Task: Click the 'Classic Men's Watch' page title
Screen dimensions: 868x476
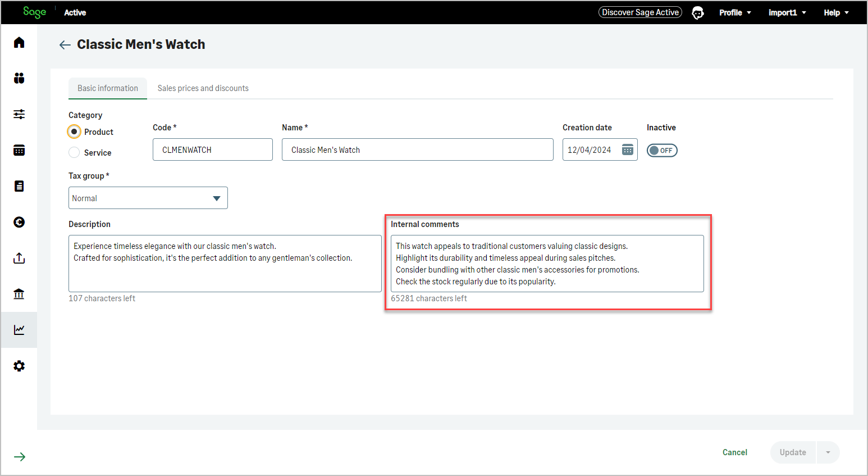Action: click(141, 44)
